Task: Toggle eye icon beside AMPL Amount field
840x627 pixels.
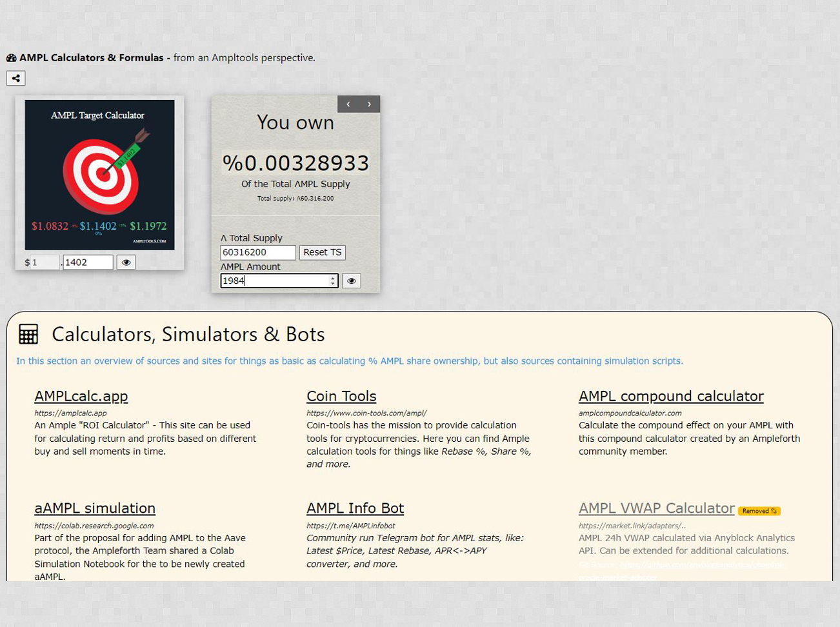Action: [x=351, y=281]
